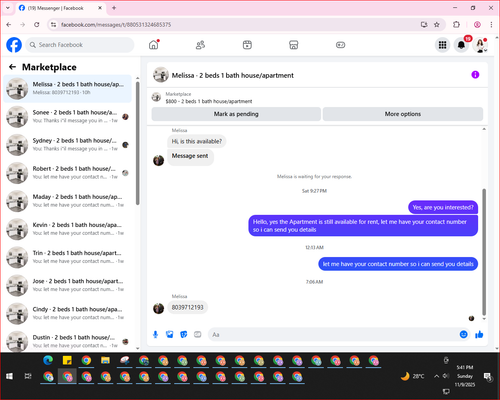Viewport: 500px width, 400px height.
Task: Click the $800 2 beds listing link
Action: 209,101
